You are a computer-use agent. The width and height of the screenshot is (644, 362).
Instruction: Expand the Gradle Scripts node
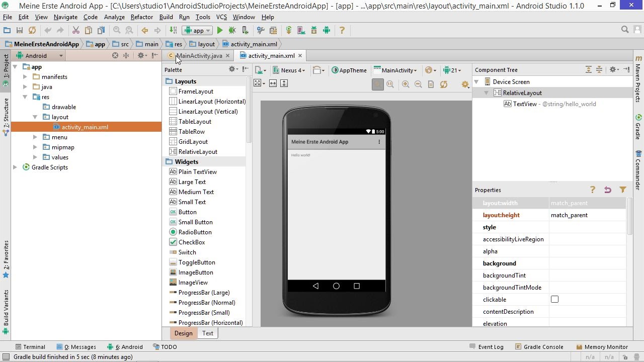point(15,167)
